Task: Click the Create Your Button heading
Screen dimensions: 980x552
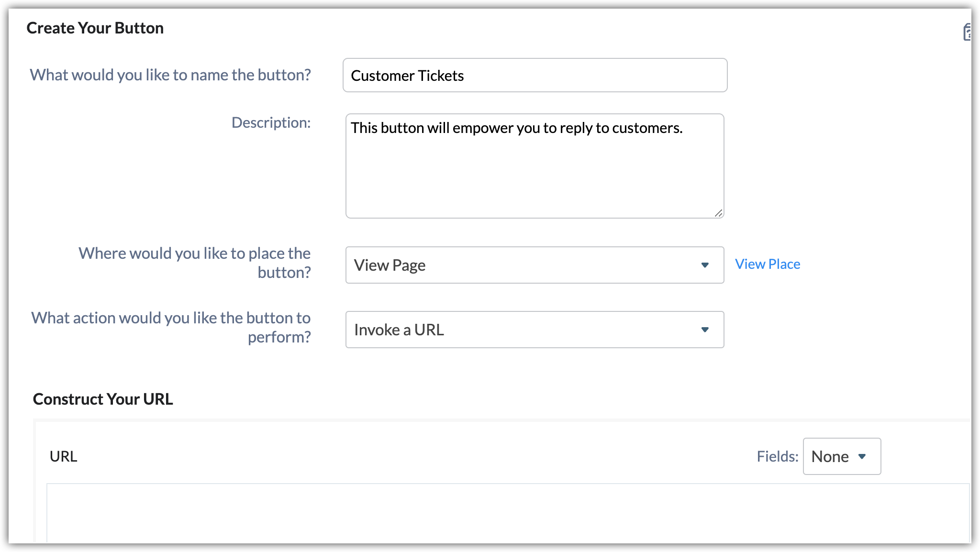Action: [95, 28]
